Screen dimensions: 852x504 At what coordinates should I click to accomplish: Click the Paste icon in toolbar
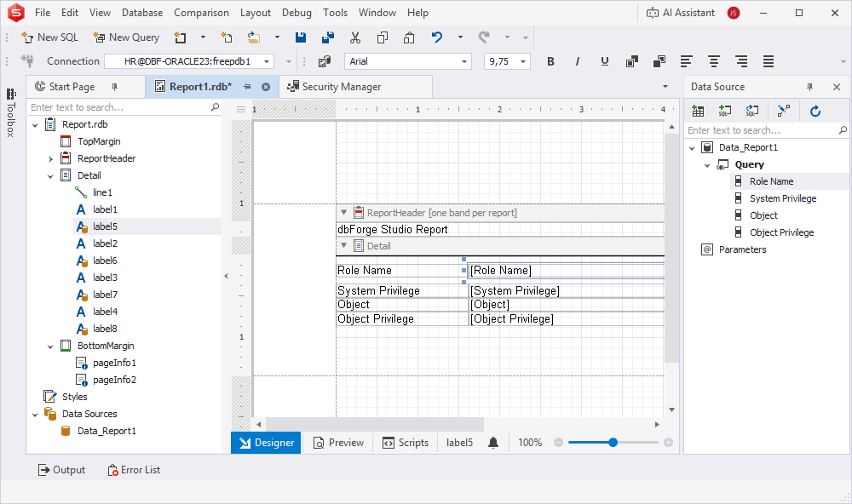[x=409, y=37]
